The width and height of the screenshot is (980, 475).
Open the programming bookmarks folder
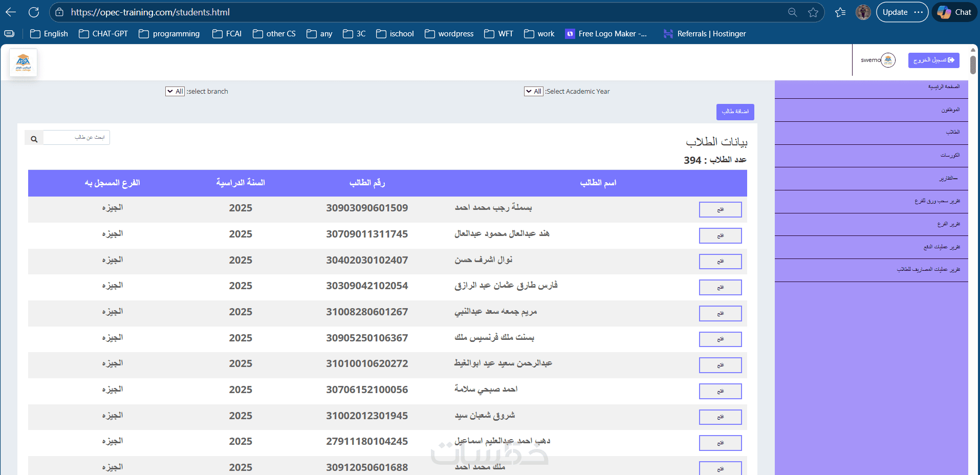(169, 34)
